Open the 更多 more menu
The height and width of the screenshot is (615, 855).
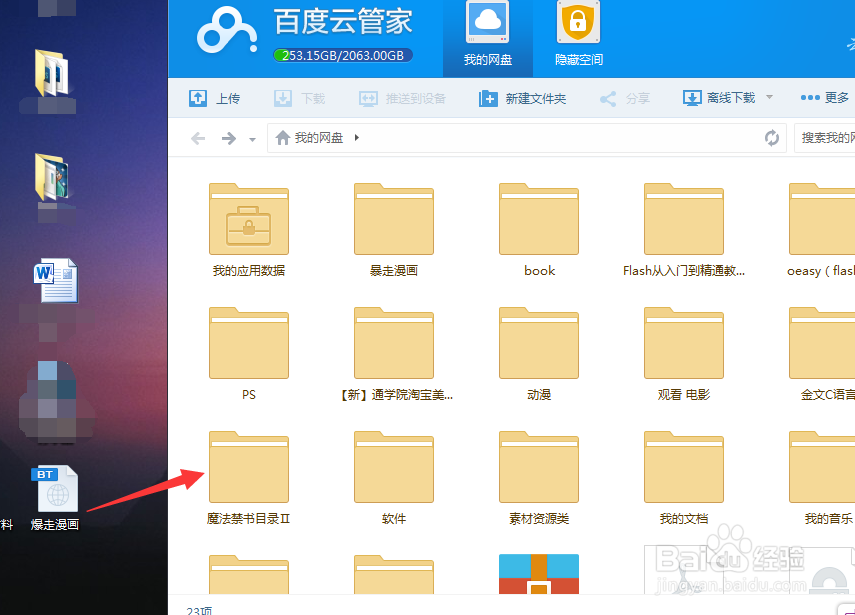(824, 98)
